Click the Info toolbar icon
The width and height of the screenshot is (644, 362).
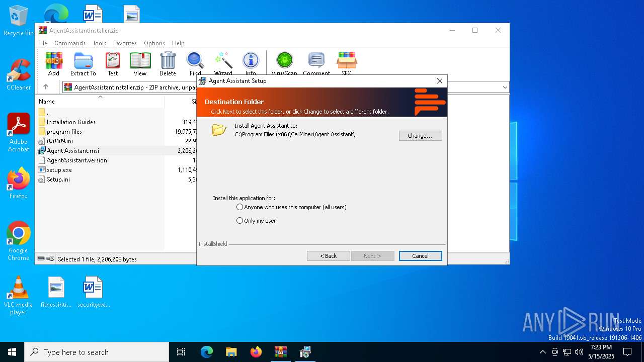[x=251, y=63]
